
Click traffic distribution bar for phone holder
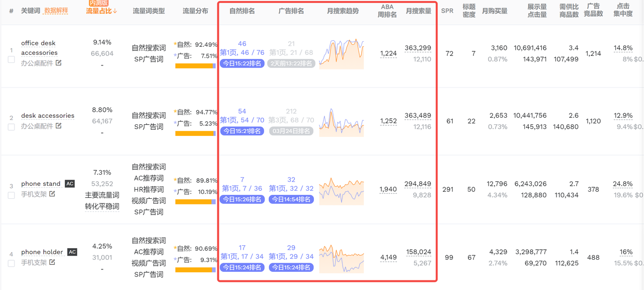click(195, 270)
